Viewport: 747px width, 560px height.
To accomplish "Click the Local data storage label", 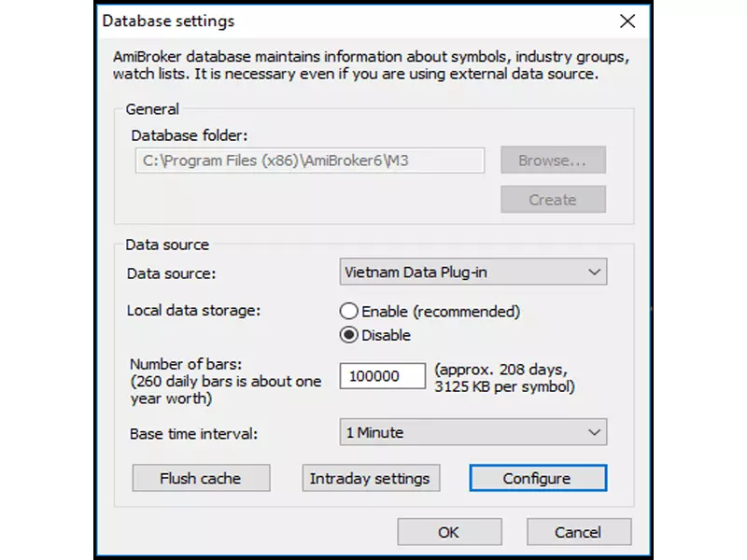I will tap(193, 311).
